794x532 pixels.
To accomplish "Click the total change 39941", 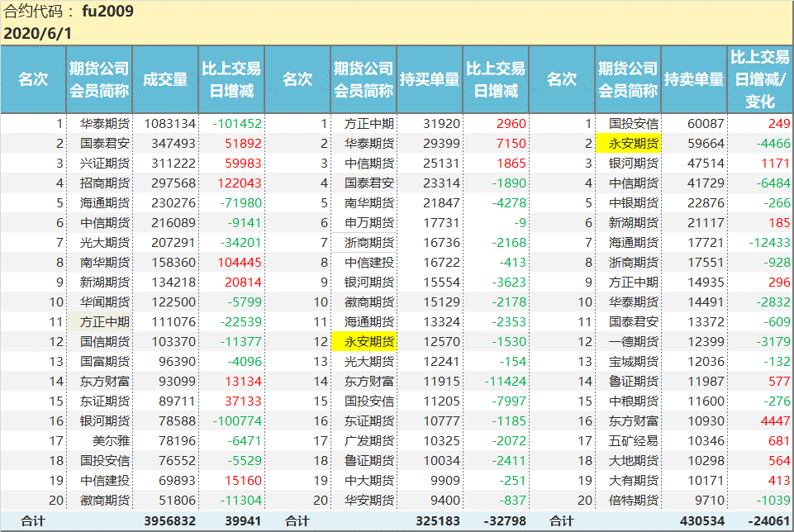I will (x=243, y=521).
